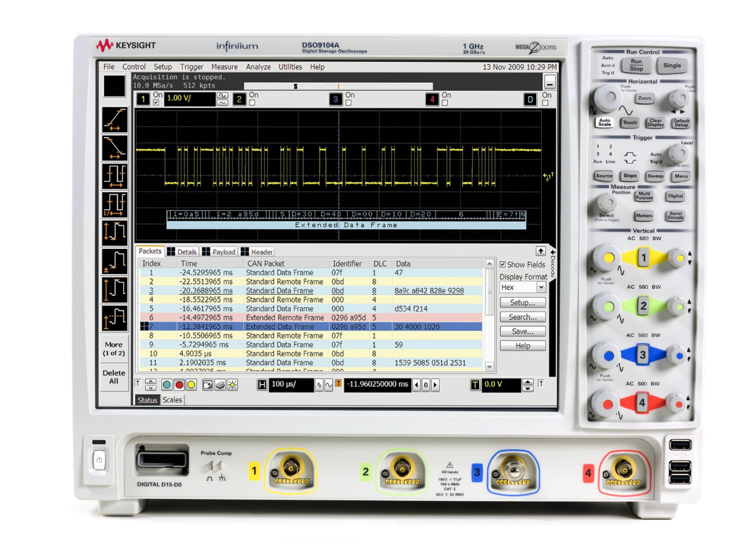Decrease horizontal timebase with compressed waveform button
The height and width of the screenshot is (544, 756).
[x=319, y=385]
